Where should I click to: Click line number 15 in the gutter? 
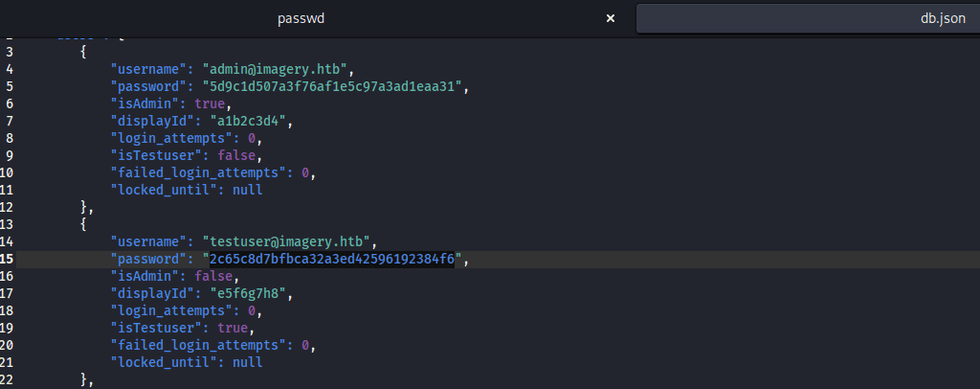8,259
